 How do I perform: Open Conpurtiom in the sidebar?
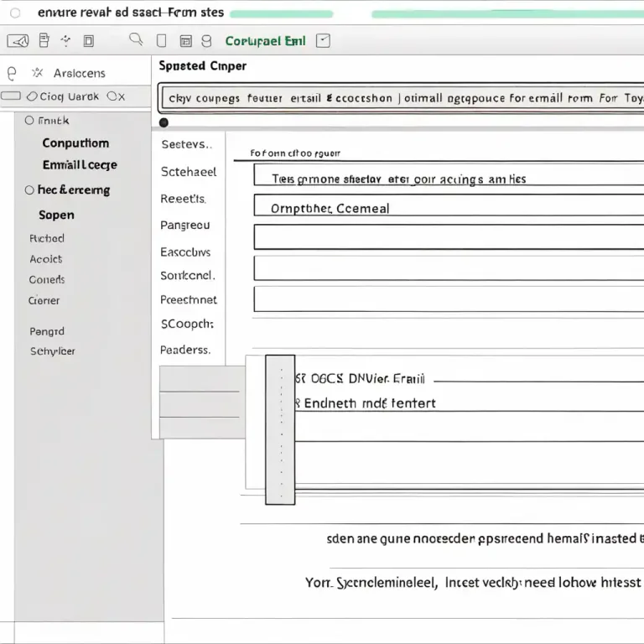coord(75,143)
